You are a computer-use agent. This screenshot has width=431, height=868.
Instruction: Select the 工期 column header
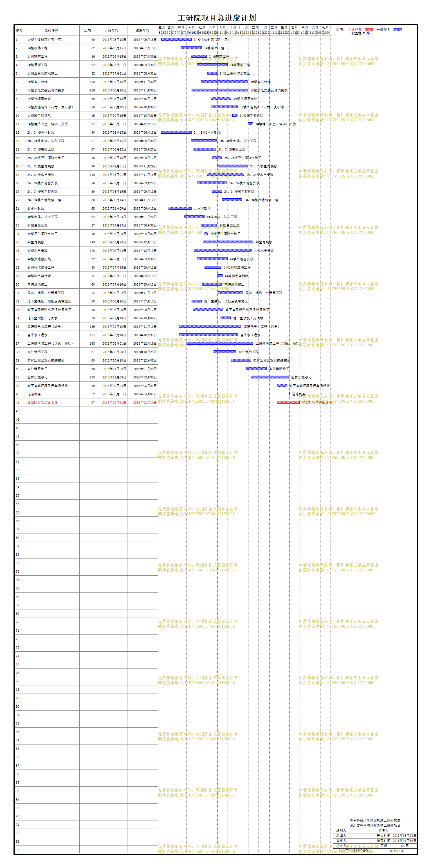coord(87,30)
